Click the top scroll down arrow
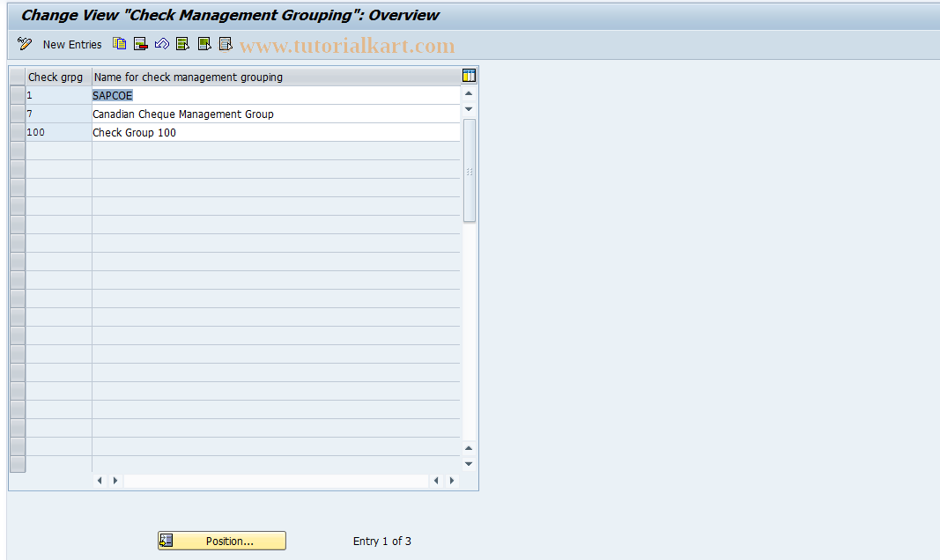Image resolution: width=940 pixels, height=560 pixels. 469,109
